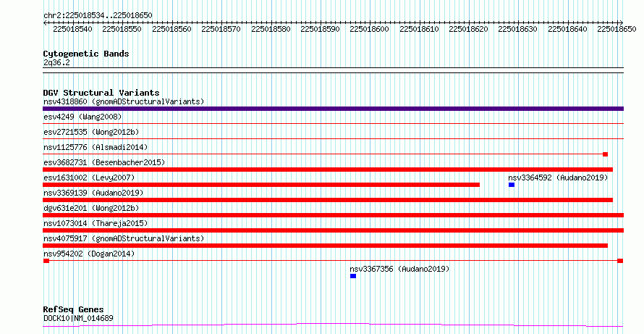Click the blue marker under nsv3367356
This screenshot has height=334, width=644.
pos(353,276)
